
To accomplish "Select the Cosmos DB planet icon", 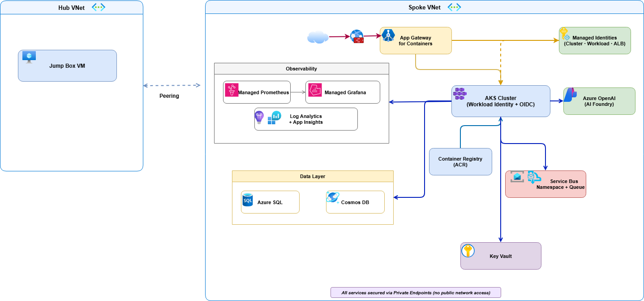I will (333, 198).
